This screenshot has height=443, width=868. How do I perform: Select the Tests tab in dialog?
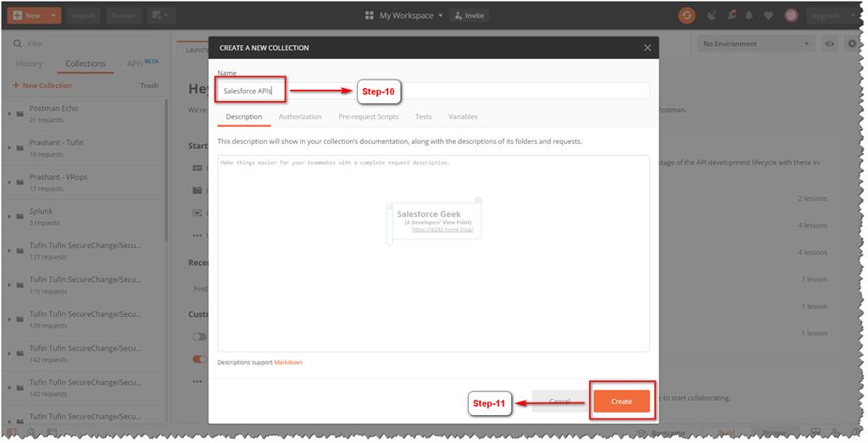click(x=423, y=117)
